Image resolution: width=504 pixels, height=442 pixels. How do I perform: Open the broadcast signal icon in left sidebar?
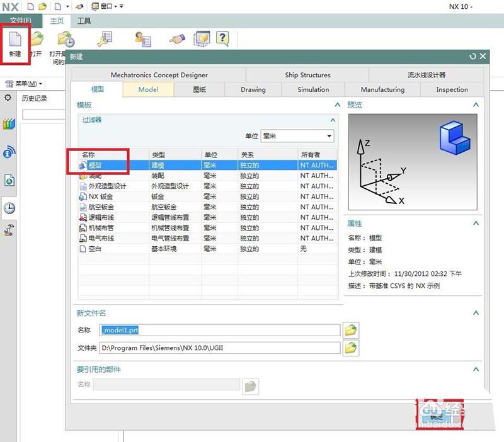coord(9,152)
